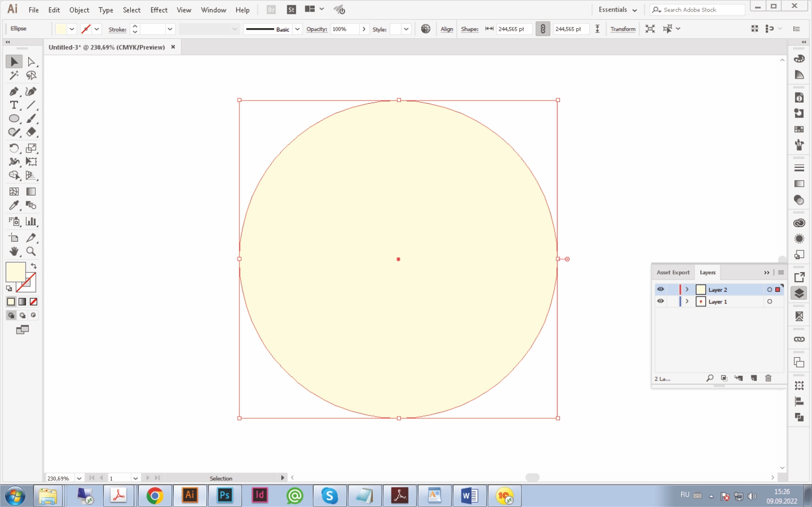Select the Zoom tool
Screen dimensions: 812x507
click(x=31, y=251)
